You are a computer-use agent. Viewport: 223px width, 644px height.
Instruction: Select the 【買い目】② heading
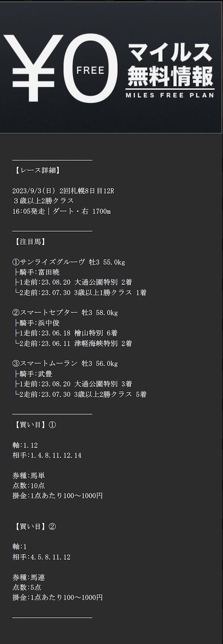34,526
